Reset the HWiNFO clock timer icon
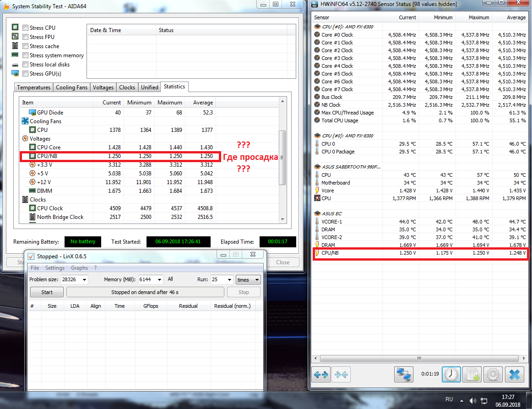Screen dimensions: 532x409 click(451, 374)
